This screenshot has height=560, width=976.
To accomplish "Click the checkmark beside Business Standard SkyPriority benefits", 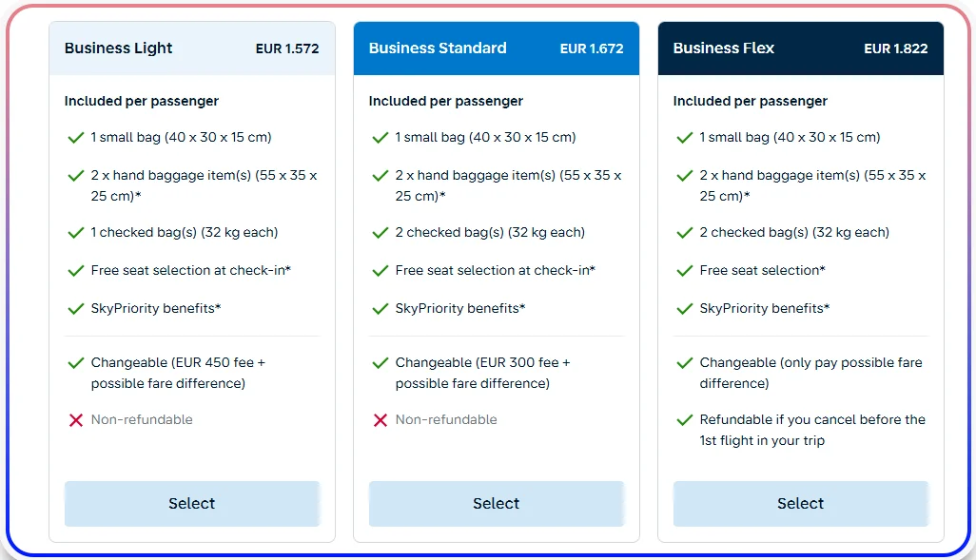I will [381, 308].
